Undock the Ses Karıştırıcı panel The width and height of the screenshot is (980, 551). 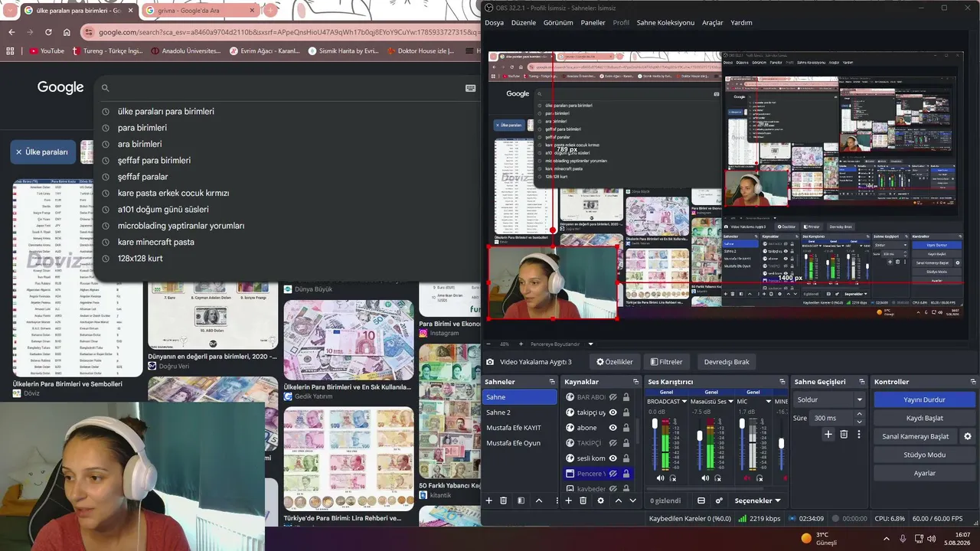point(782,382)
